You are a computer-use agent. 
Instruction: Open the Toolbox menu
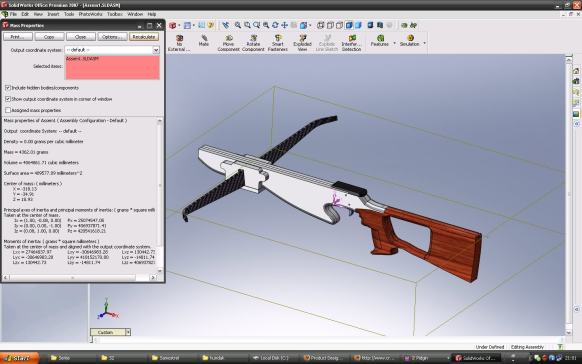click(x=115, y=14)
